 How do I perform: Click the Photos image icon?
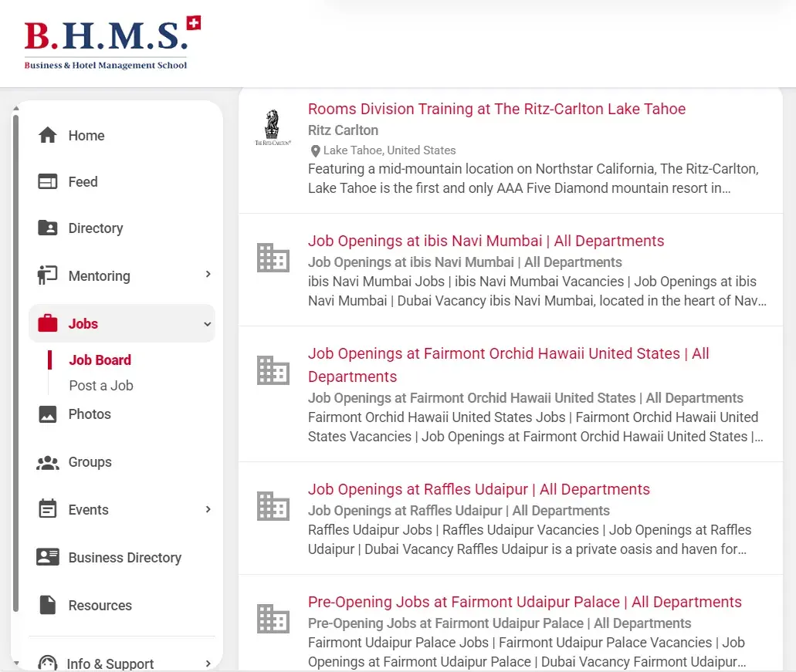[48, 414]
